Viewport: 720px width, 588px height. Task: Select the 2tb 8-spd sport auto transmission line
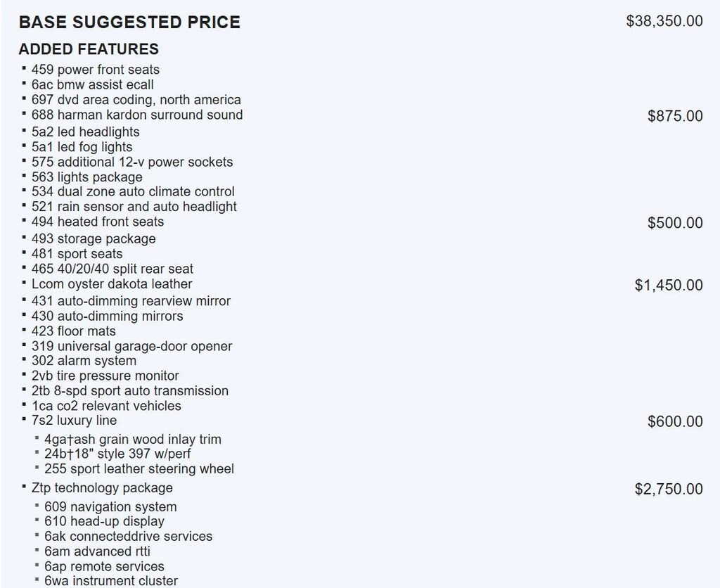[130, 390]
